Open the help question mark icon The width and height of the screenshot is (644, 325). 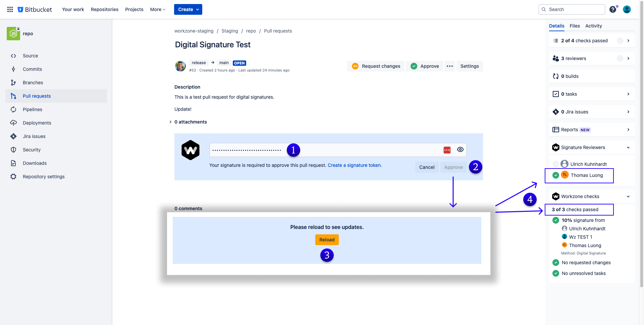point(613,9)
